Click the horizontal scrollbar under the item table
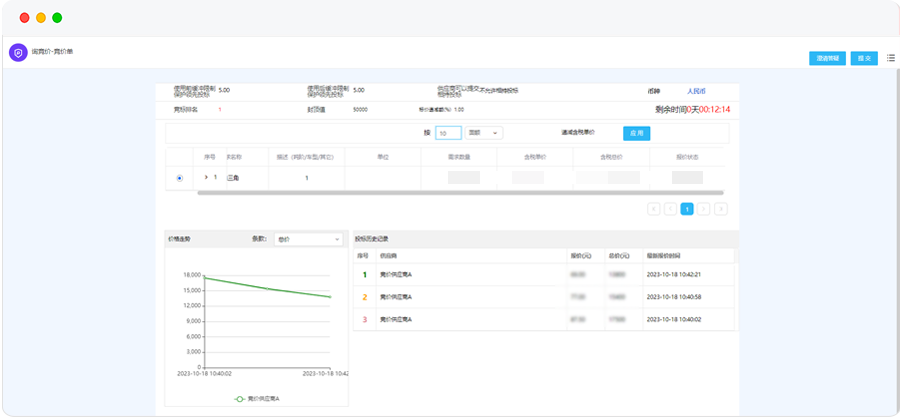The width and height of the screenshot is (900, 417). click(x=460, y=193)
